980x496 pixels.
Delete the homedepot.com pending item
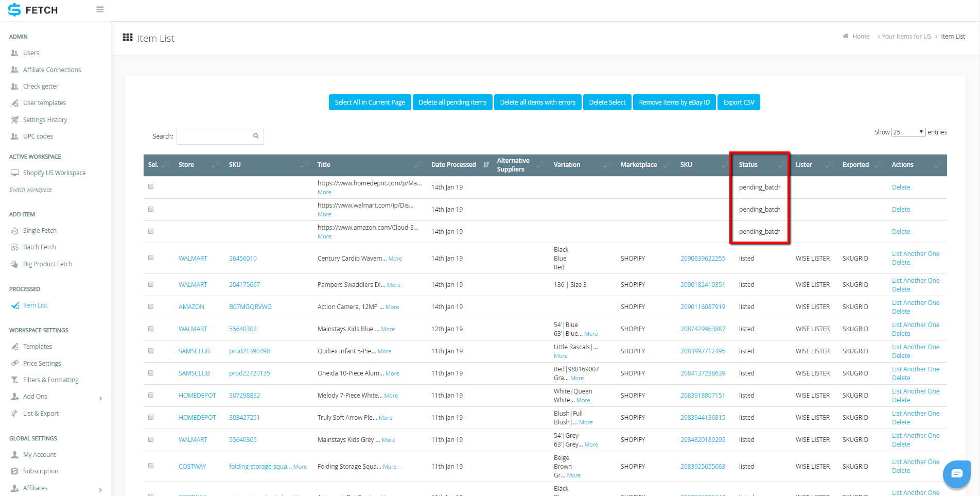[901, 187]
